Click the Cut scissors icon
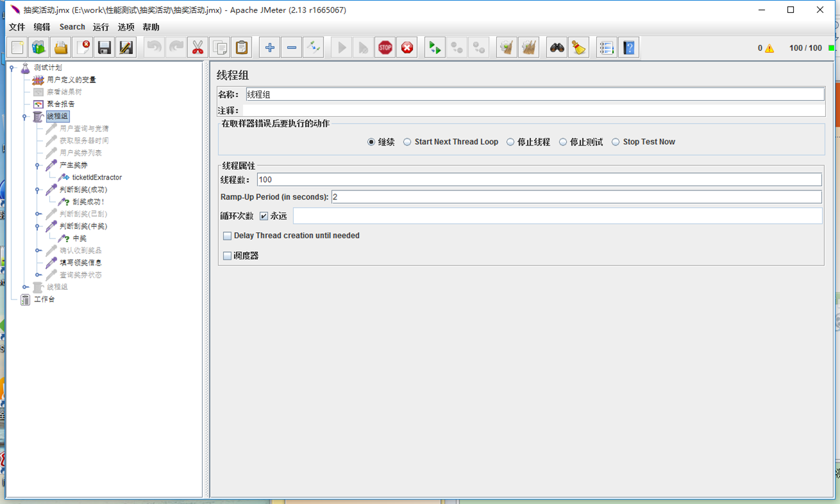 tap(197, 47)
